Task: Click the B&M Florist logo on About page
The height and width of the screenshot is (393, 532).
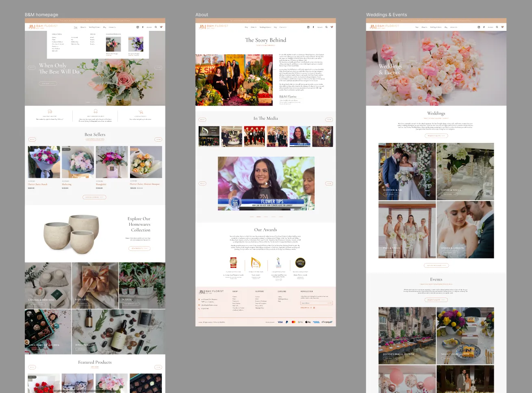Action: (x=214, y=27)
